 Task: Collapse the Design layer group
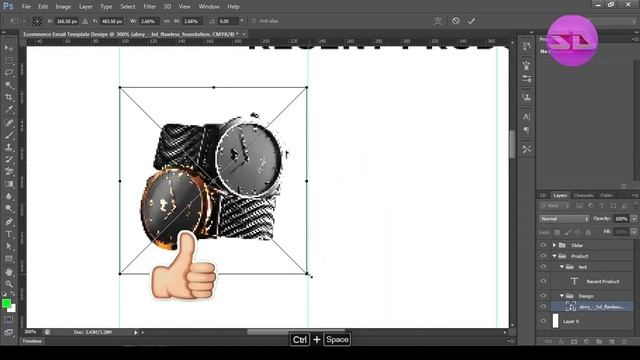tap(562, 296)
